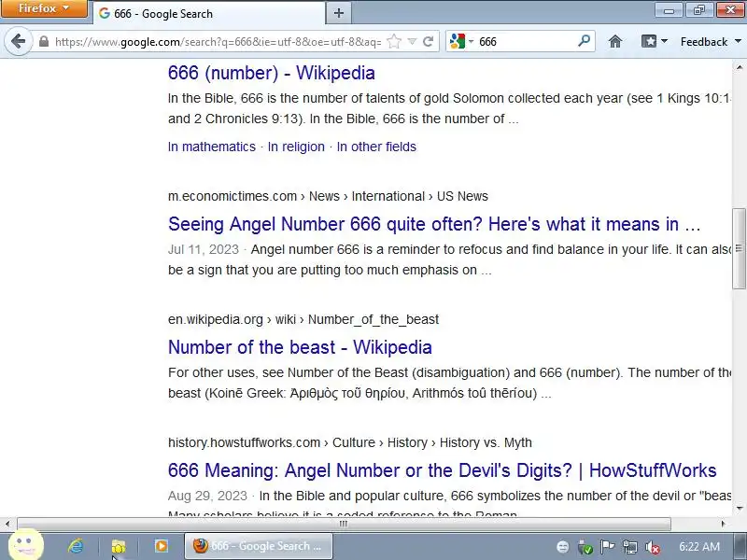Open the Start menu orb

(25, 544)
